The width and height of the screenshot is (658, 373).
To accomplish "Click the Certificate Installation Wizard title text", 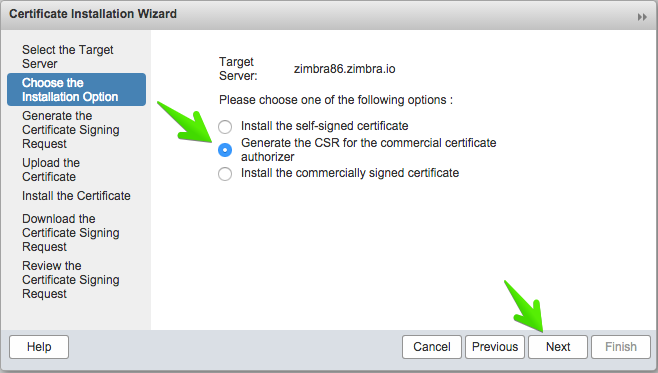I will [93, 14].
